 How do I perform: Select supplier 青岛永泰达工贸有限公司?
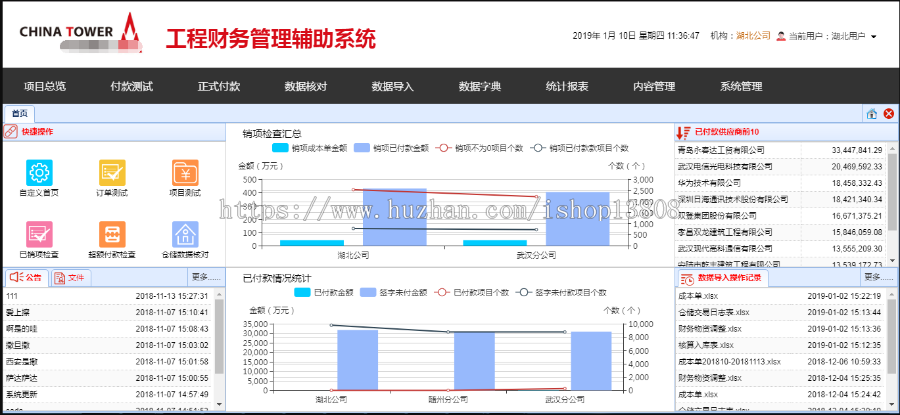click(721, 150)
